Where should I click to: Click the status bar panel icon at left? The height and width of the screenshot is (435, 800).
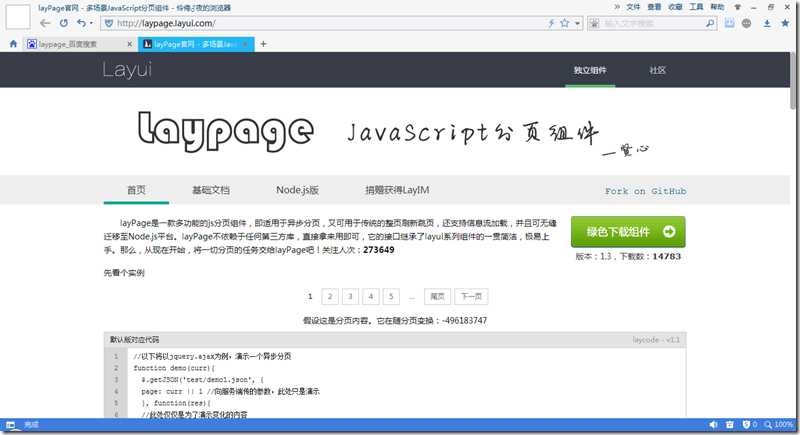tap(10, 424)
